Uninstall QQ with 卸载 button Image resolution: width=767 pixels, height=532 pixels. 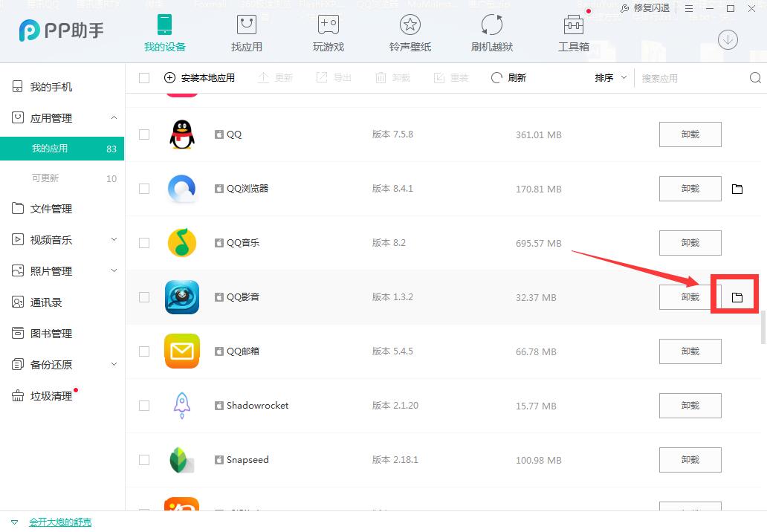point(690,134)
